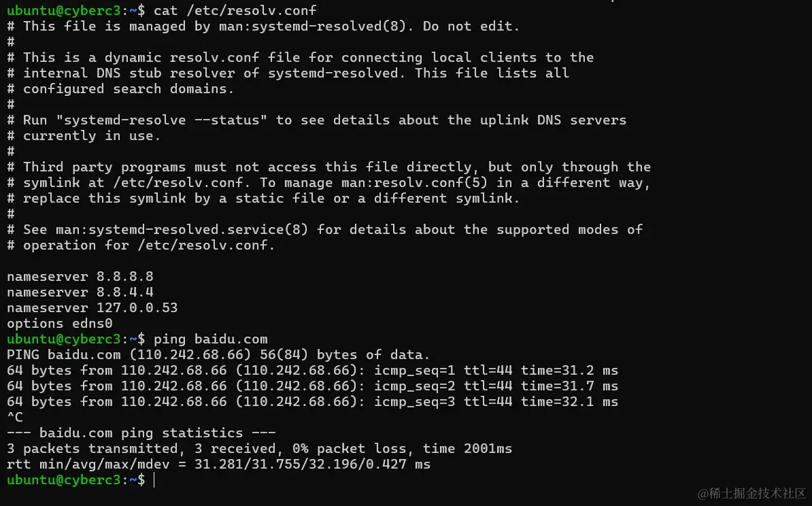
Task: Click the icmp_seq=1 ping reply line
Action: coord(311,370)
